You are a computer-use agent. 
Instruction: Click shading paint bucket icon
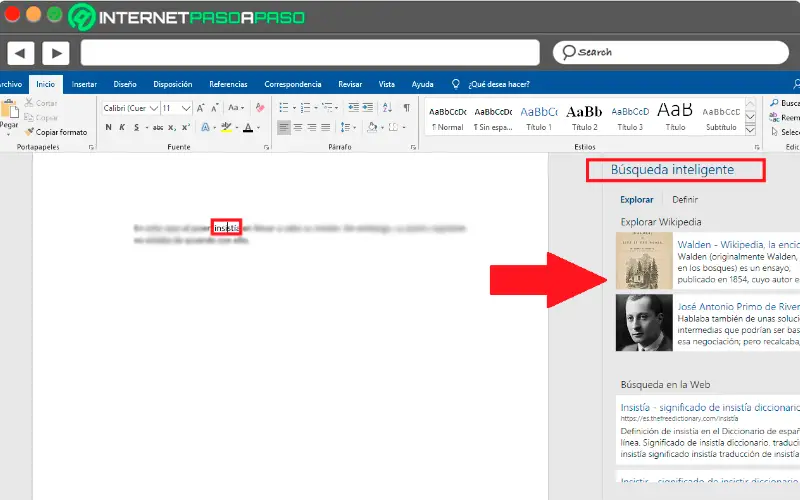372,128
